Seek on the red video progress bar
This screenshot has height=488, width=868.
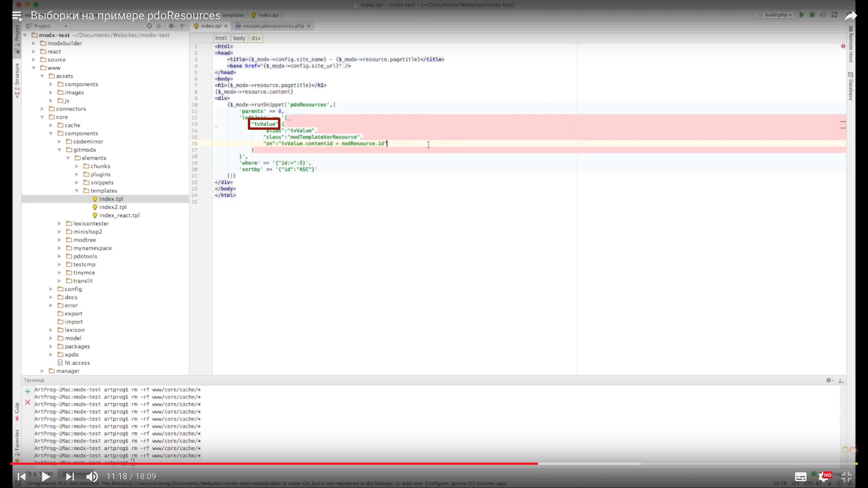click(274, 463)
